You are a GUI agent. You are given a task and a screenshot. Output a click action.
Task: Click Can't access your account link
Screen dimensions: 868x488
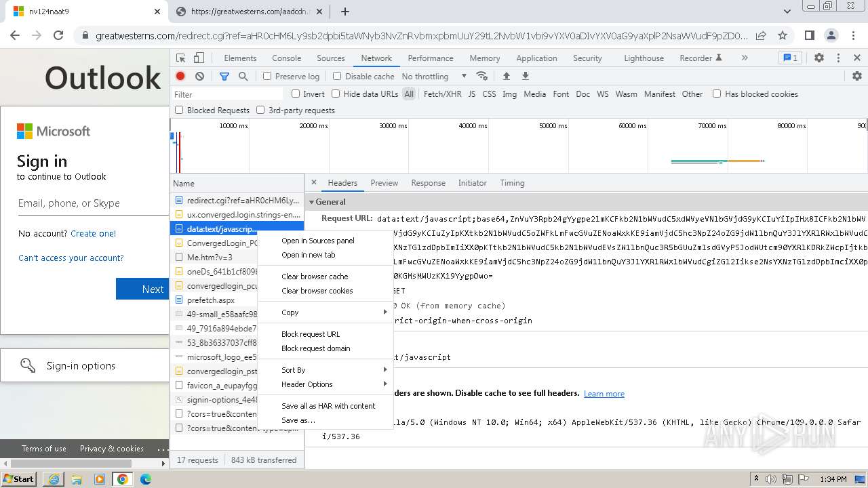click(x=71, y=258)
